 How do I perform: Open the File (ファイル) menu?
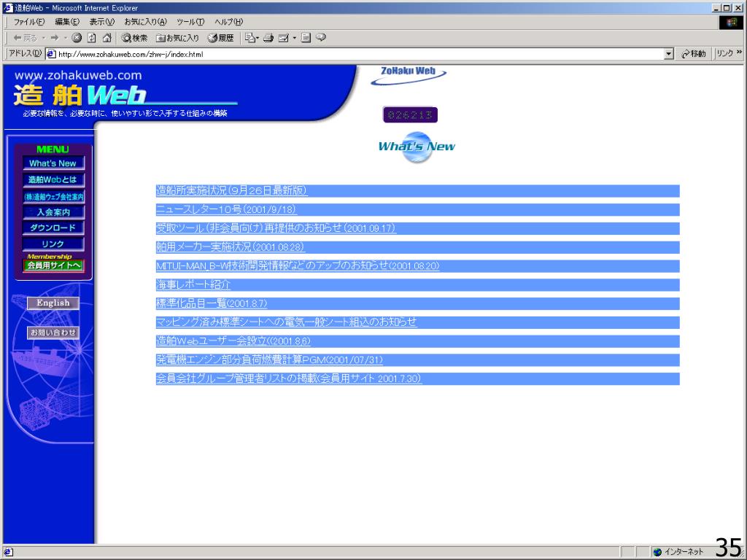click(x=28, y=22)
